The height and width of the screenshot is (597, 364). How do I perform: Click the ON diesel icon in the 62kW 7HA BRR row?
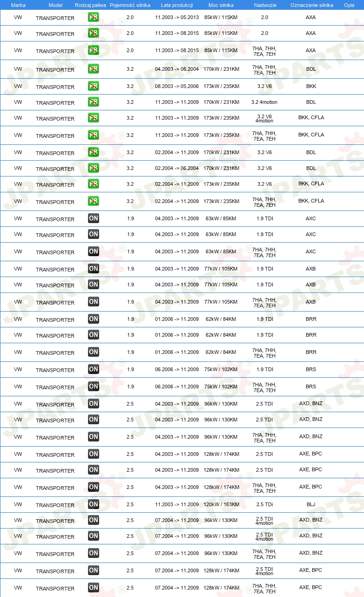(94, 352)
